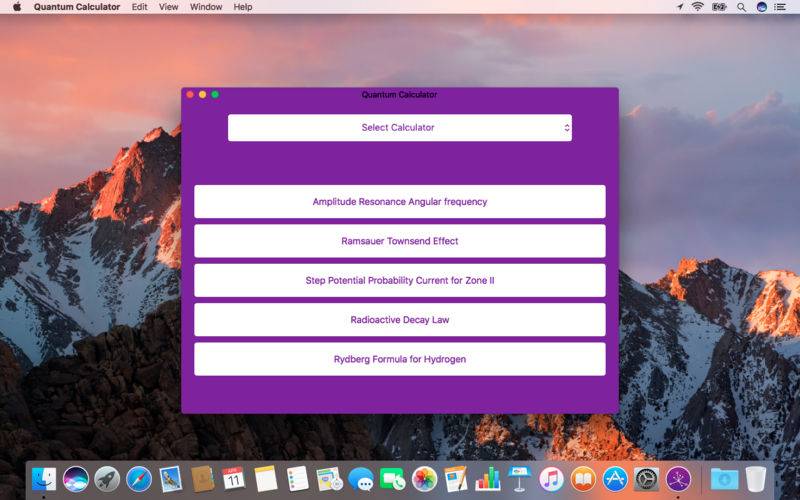
Task: Open the App Store icon
Action: coord(615,479)
